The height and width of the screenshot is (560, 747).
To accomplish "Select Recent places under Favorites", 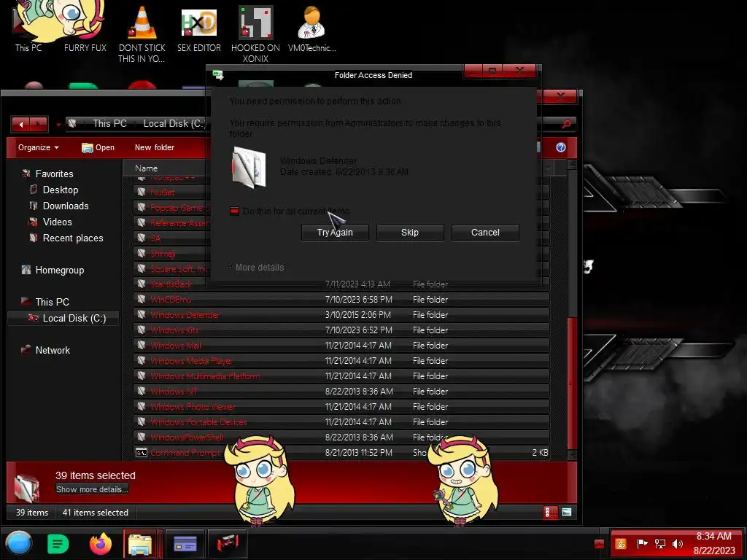I will [66, 238].
